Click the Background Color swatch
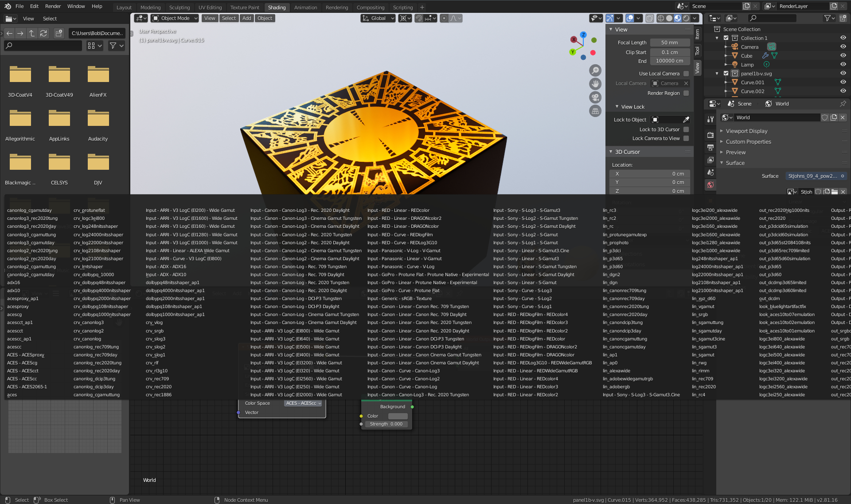The height and width of the screenshot is (504, 851). tap(398, 416)
